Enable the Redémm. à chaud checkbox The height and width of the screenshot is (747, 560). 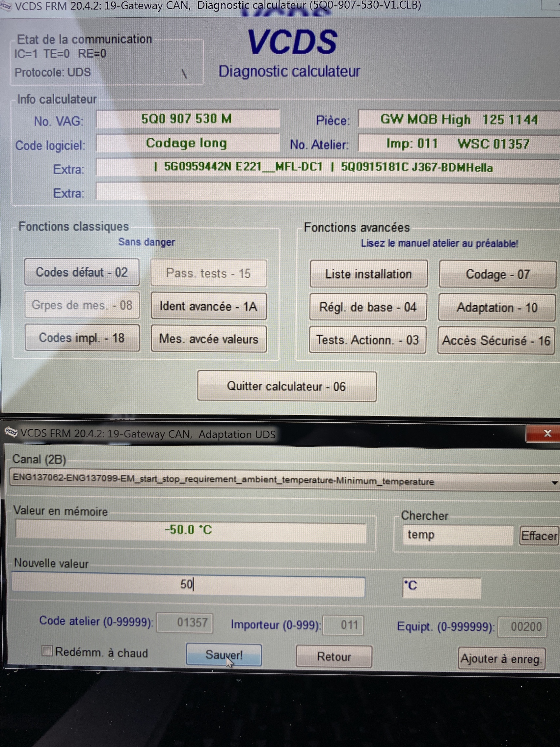(47, 650)
